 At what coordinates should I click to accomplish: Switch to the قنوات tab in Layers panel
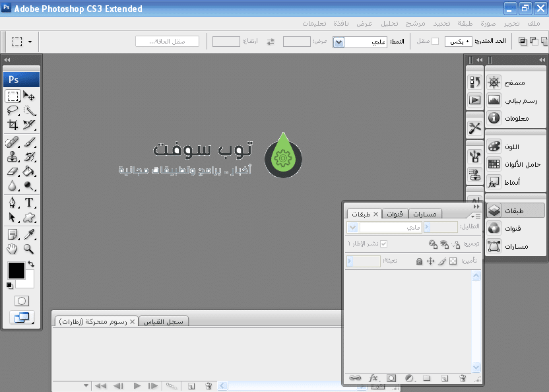coord(395,214)
